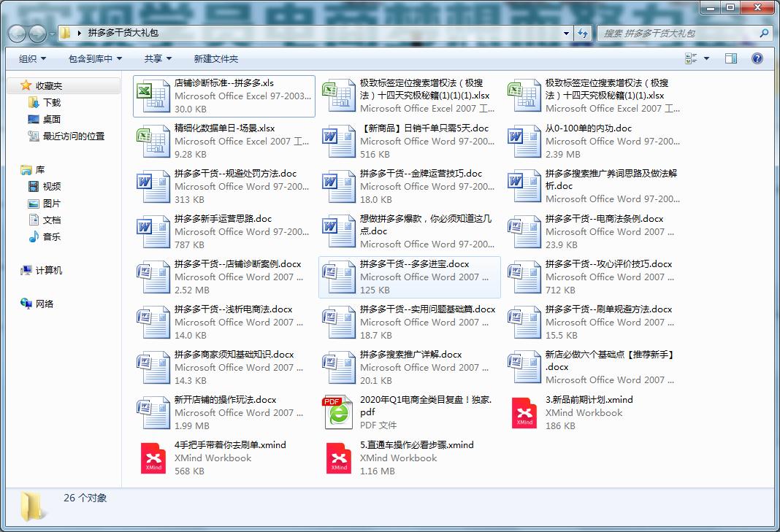780x532 pixels.
Task: Open the 文档 library
Action: click(x=52, y=220)
